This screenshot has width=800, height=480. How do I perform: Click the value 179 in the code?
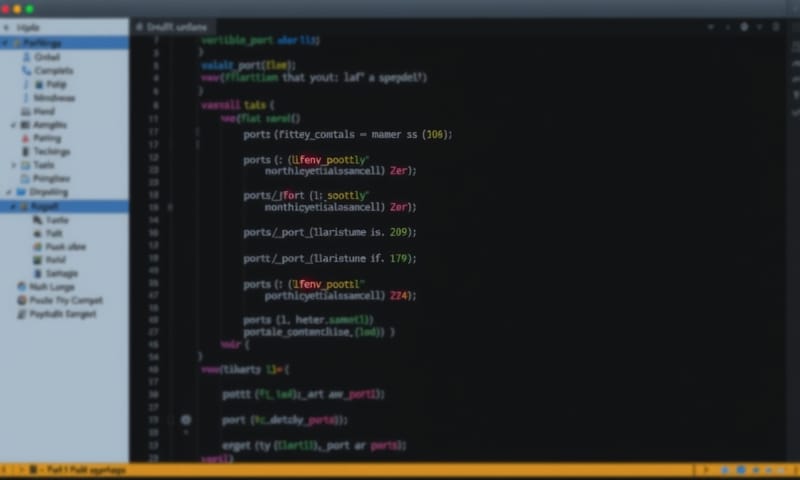click(398, 259)
